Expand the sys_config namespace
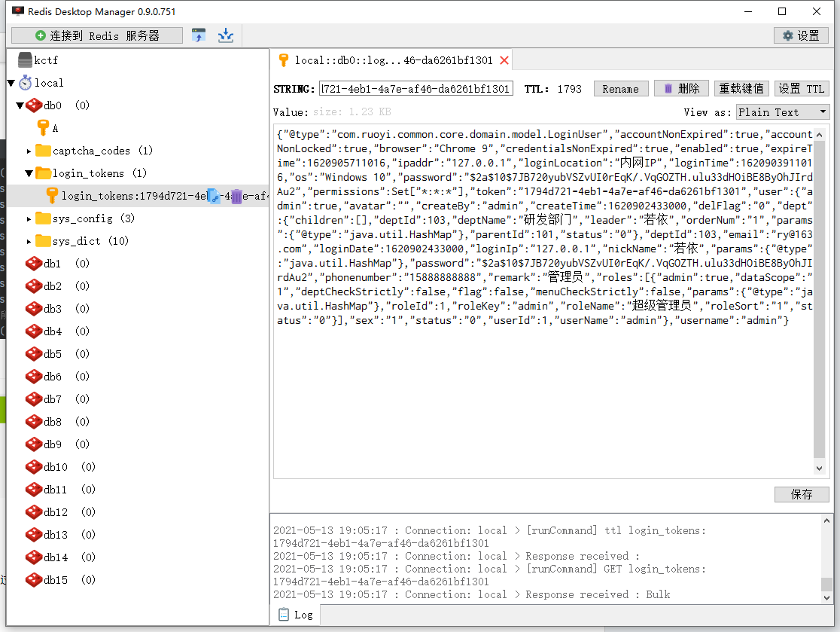This screenshot has width=840, height=632. point(29,218)
